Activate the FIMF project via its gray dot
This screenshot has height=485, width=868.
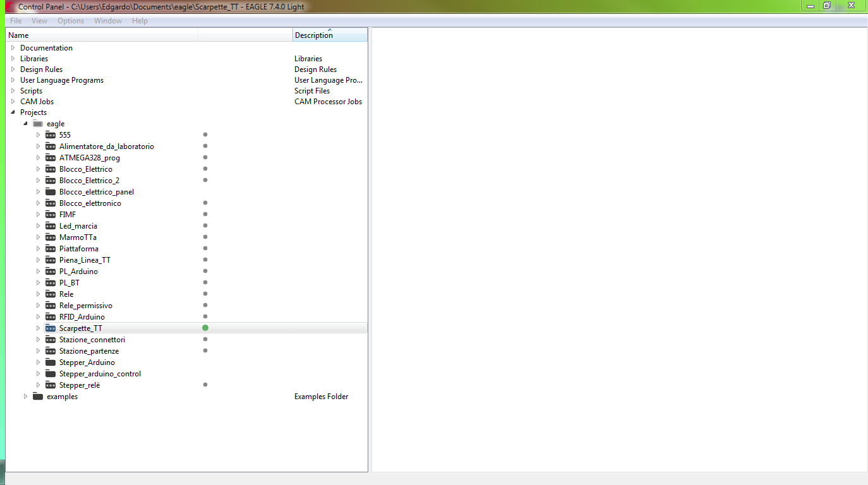[205, 214]
